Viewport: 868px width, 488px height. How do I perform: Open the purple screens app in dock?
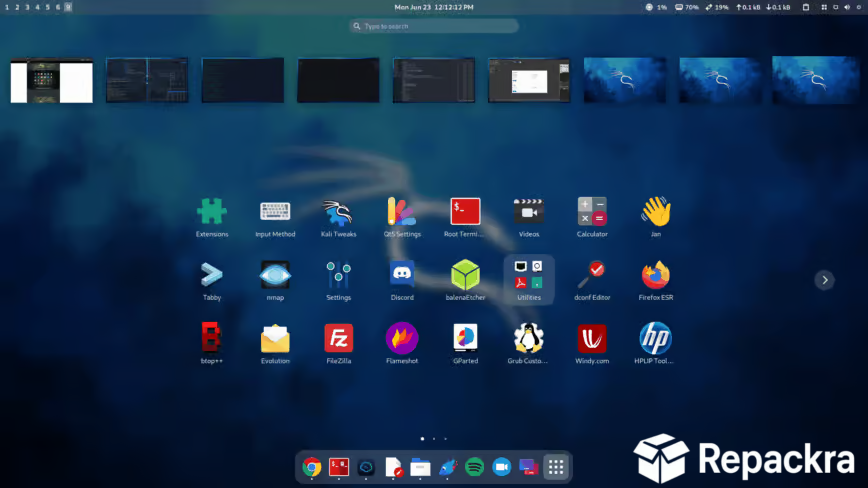[x=529, y=467]
